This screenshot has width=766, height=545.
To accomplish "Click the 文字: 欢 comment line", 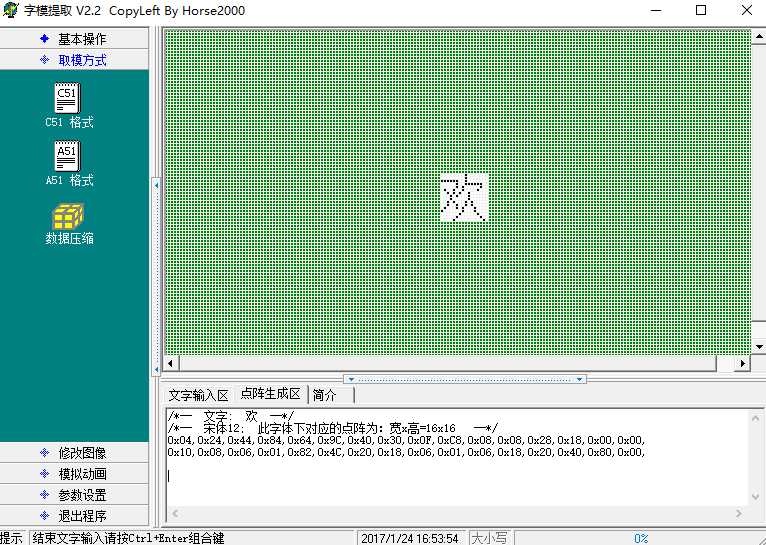I will (231, 417).
